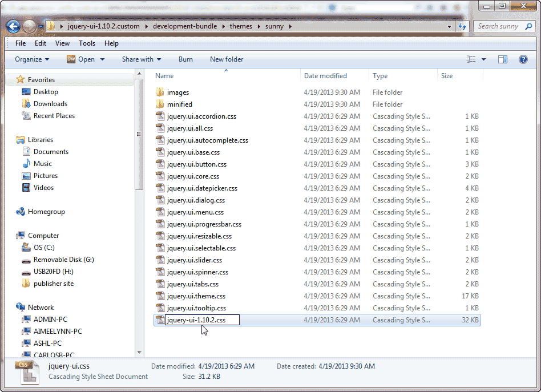
Task: Click sunny in breadcrumb path
Action: [274, 26]
